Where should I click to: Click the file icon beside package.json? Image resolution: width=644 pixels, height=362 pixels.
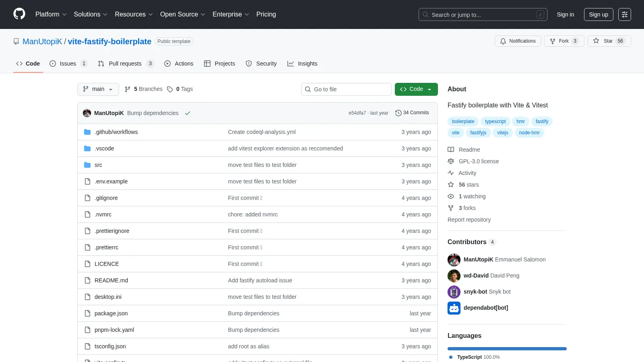click(x=87, y=313)
